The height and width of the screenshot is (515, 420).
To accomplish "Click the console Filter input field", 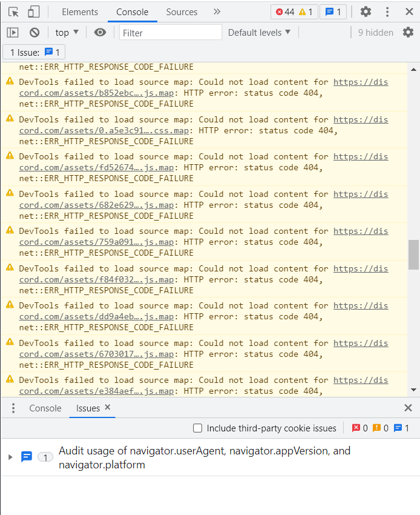I will tap(171, 33).
